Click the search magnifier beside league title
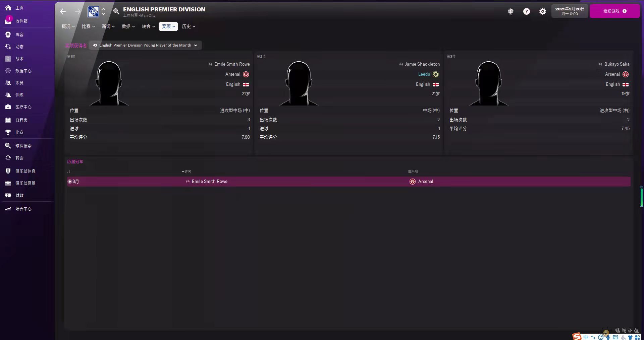This screenshot has width=644, height=340. [x=116, y=11]
